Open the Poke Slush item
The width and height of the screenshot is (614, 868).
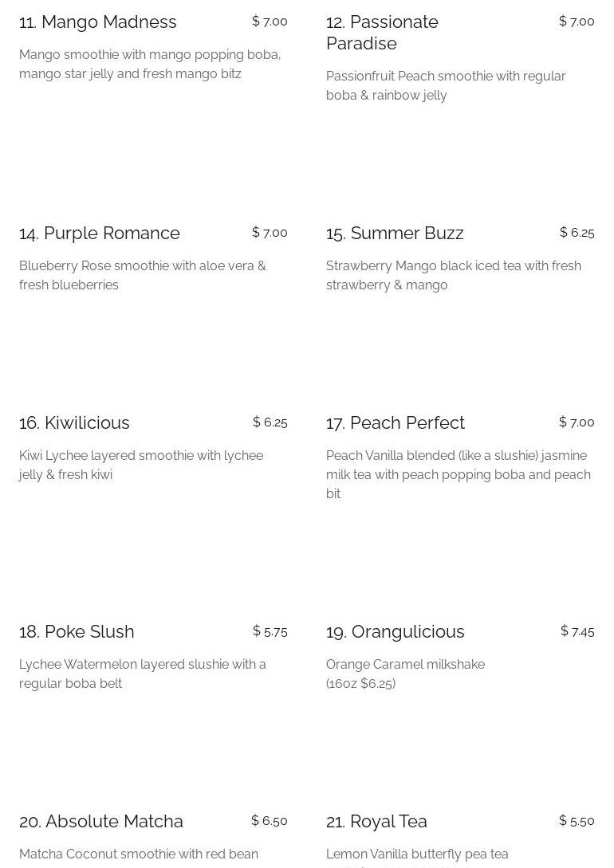pos(77,632)
